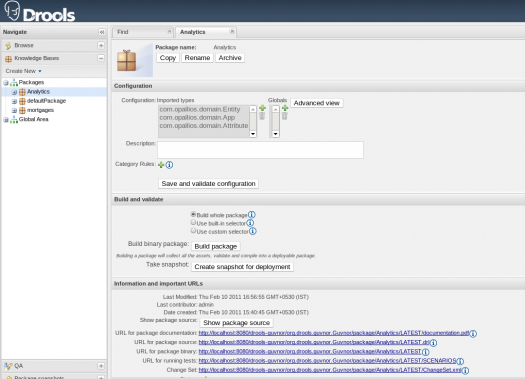Close the Find tab

pyautogui.click(x=169, y=31)
